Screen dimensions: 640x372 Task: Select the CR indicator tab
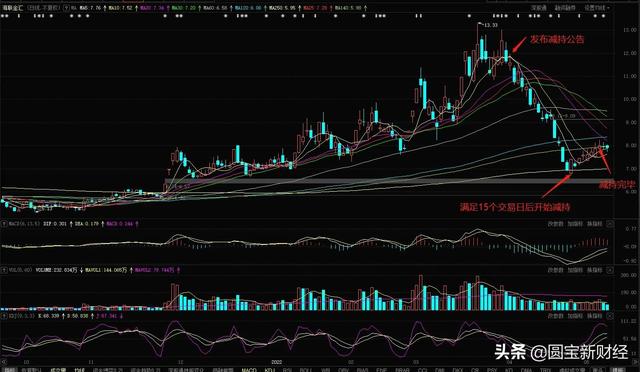click(475, 370)
